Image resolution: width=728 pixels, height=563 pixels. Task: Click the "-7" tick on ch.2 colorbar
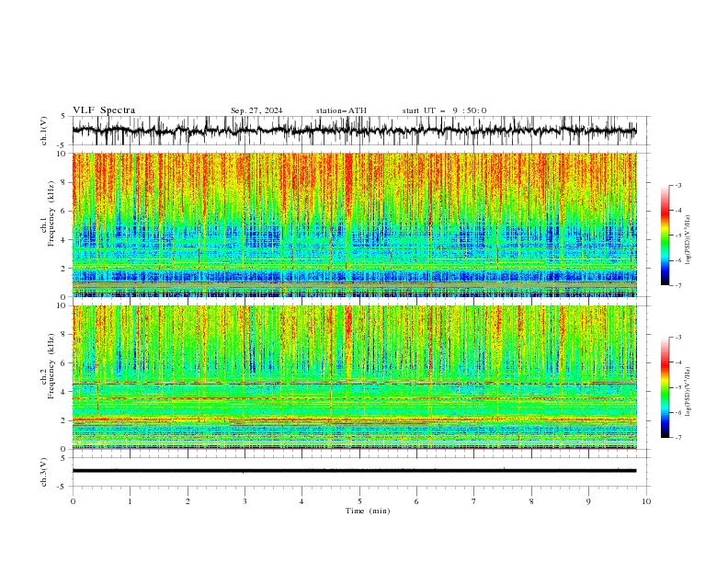pyautogui.click(x=678, y=437)
